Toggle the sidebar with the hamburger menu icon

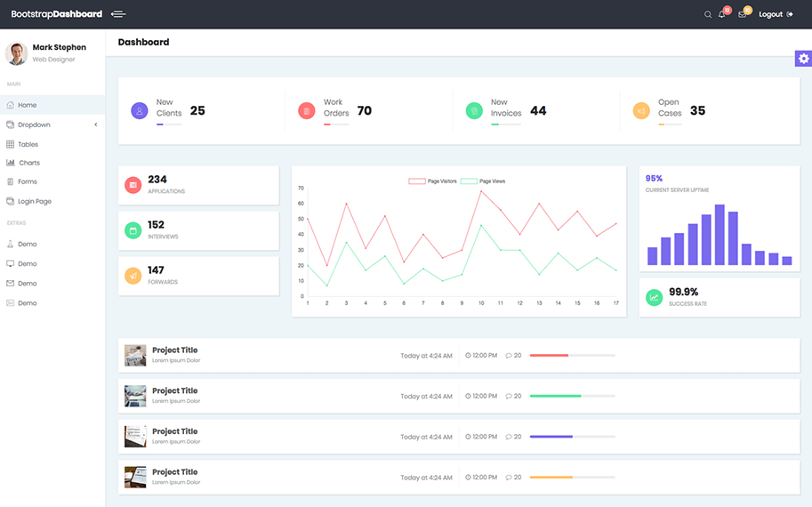(118, 14)
